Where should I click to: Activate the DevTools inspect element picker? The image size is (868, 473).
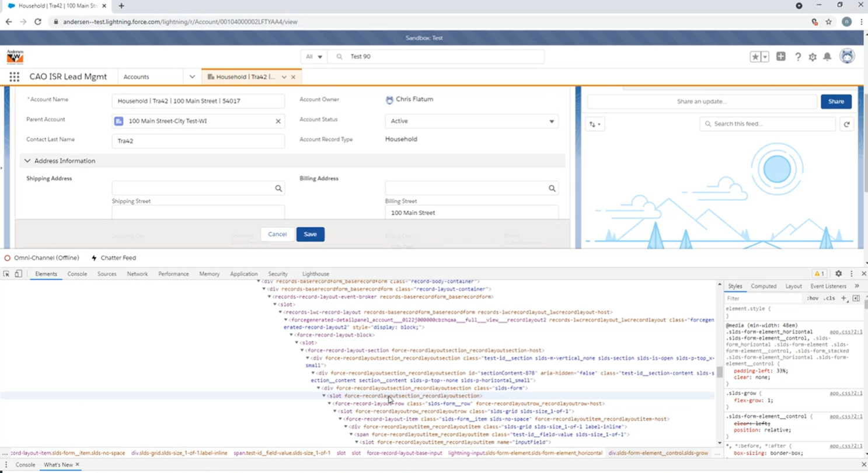(x=6, y=274)
